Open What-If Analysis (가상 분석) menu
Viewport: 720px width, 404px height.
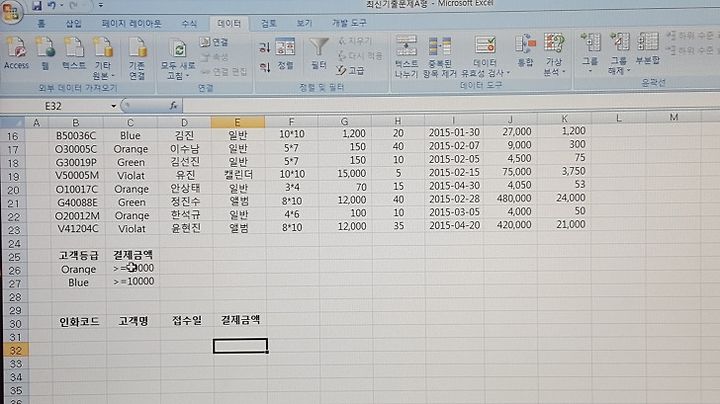pos(554,55)
